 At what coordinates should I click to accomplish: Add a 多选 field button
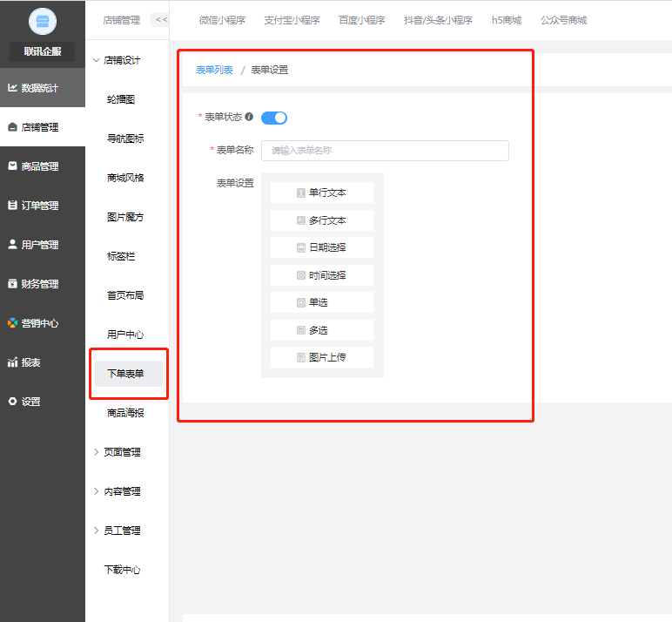pyautogui.click(x=322, y=330)
